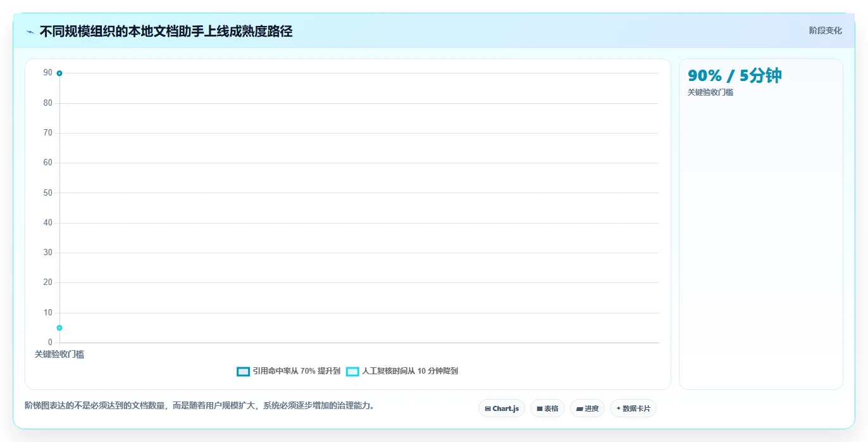Click the Chart.js tag pill

(x=502, y=408)
